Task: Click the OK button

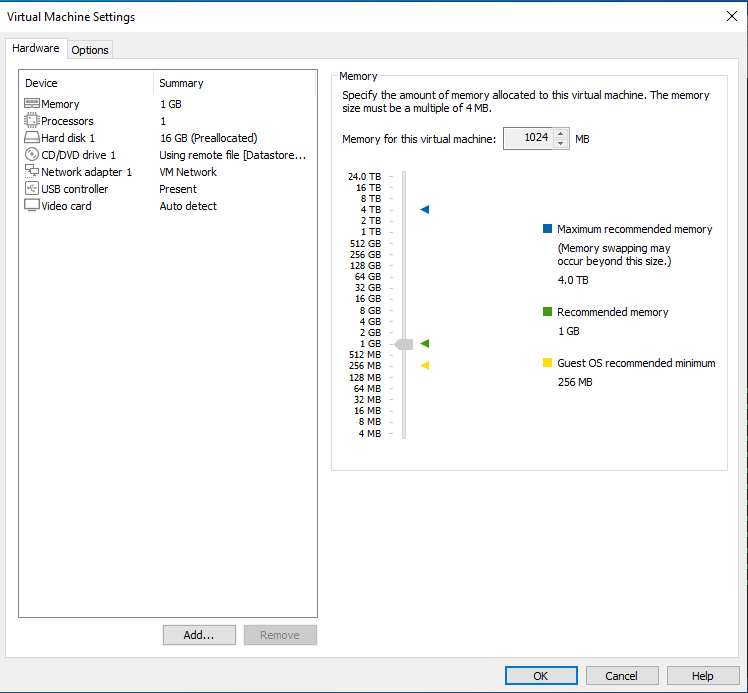Action: pos(541,676)
